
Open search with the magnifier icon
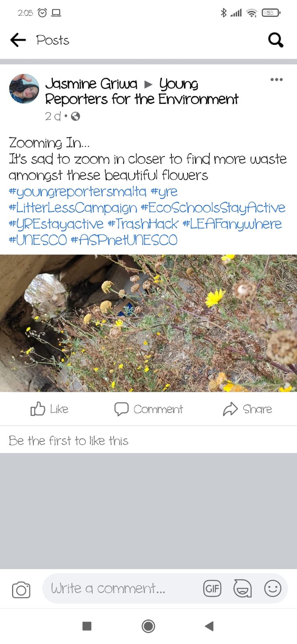[x=276, y=40]
